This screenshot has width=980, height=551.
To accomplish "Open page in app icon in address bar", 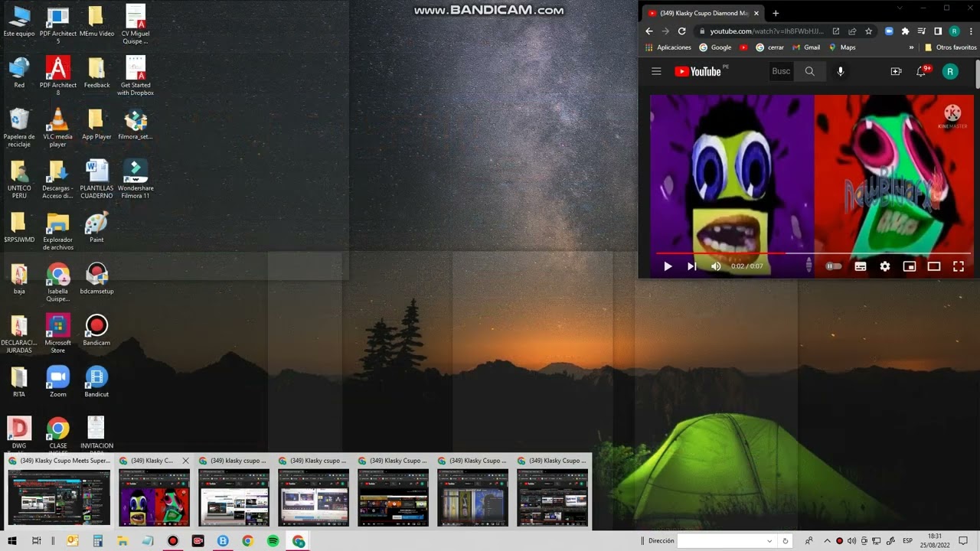I will [x=836, y=31].
